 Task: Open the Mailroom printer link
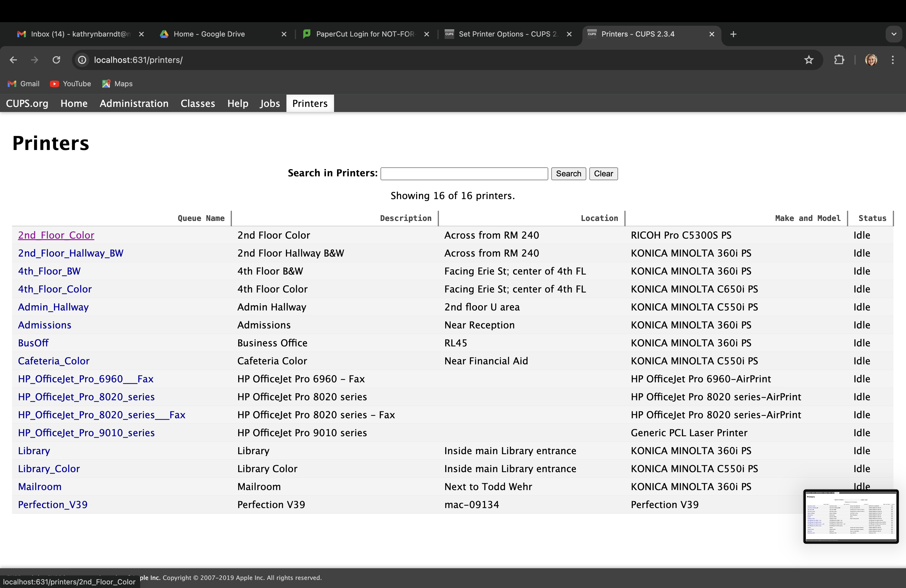(x=40, y=487)
